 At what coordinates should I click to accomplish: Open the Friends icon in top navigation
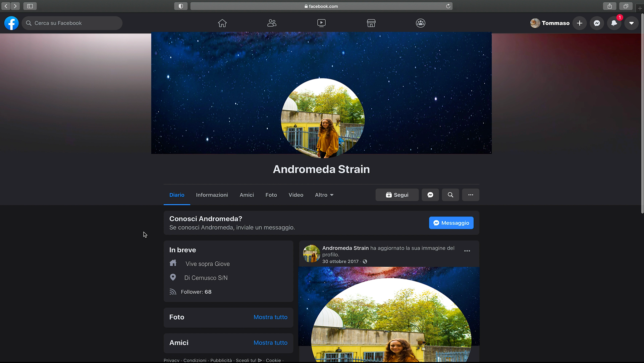coord(272,23)
